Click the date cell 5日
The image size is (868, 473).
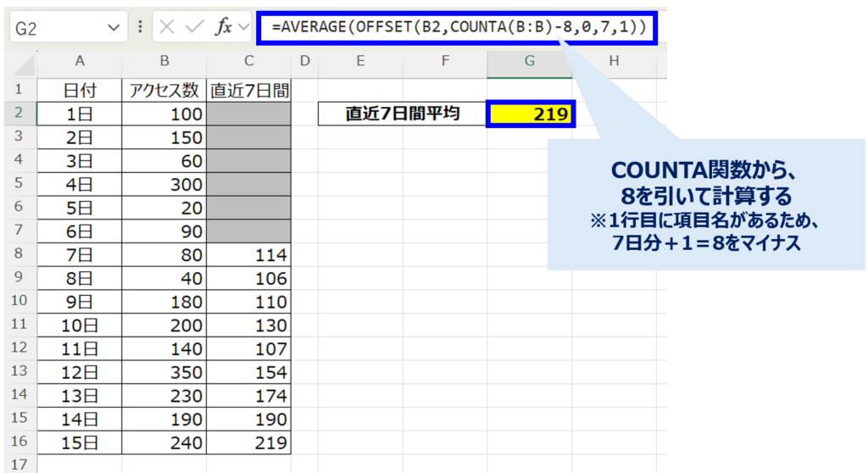pos(80,208)
